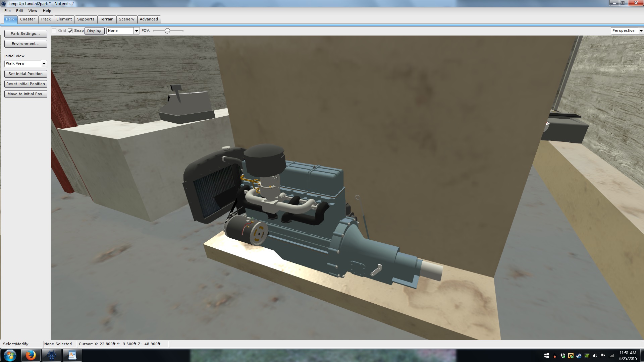Screen dimensions: 644x362
Task: Switch to the Terrain tab
Action: click(x=107, y=19)
